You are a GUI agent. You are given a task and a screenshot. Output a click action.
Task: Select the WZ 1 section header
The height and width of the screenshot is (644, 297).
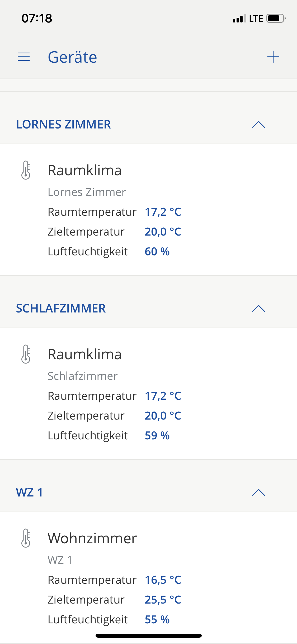pos(30,492)
